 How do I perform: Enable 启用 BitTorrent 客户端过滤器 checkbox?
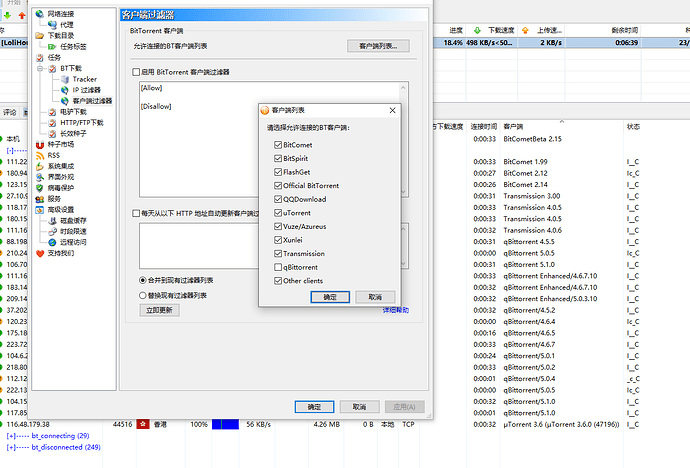click(136, 72)
